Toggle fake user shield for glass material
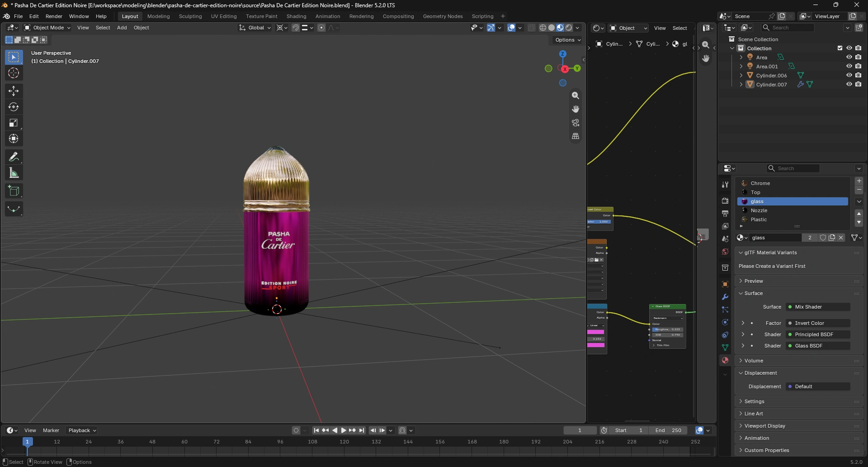The height and width of the screenshot is (467, 868). pos(823,238)
